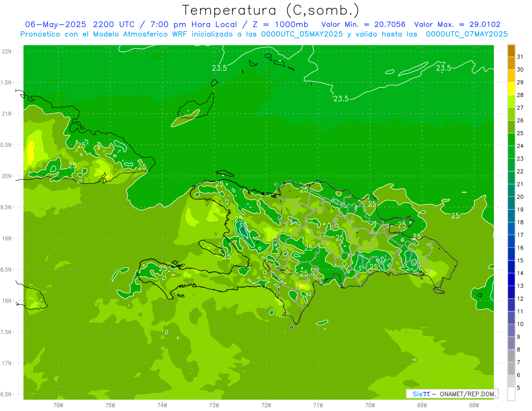Pick the amber swatch between 30 and 29

tap(511, 76)
